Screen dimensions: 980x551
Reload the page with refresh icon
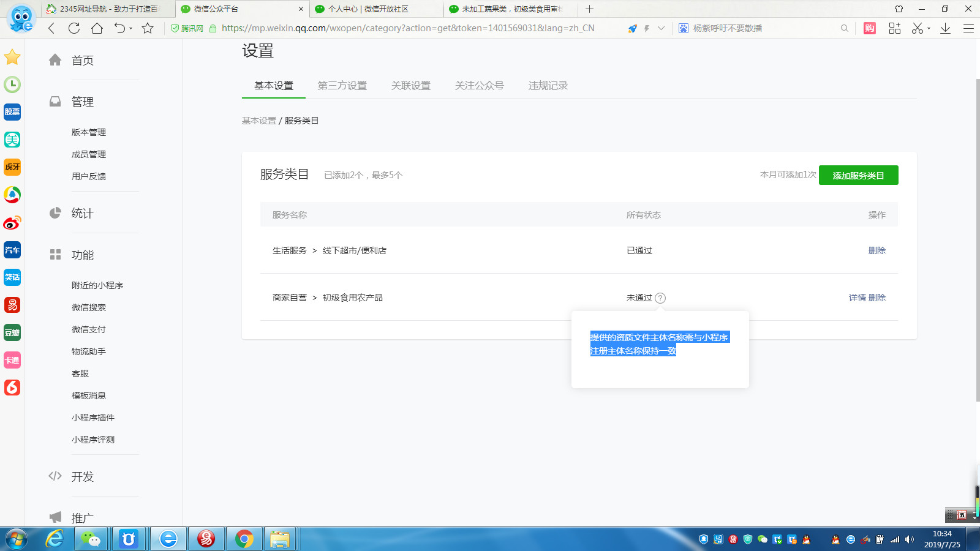[74, 28]
